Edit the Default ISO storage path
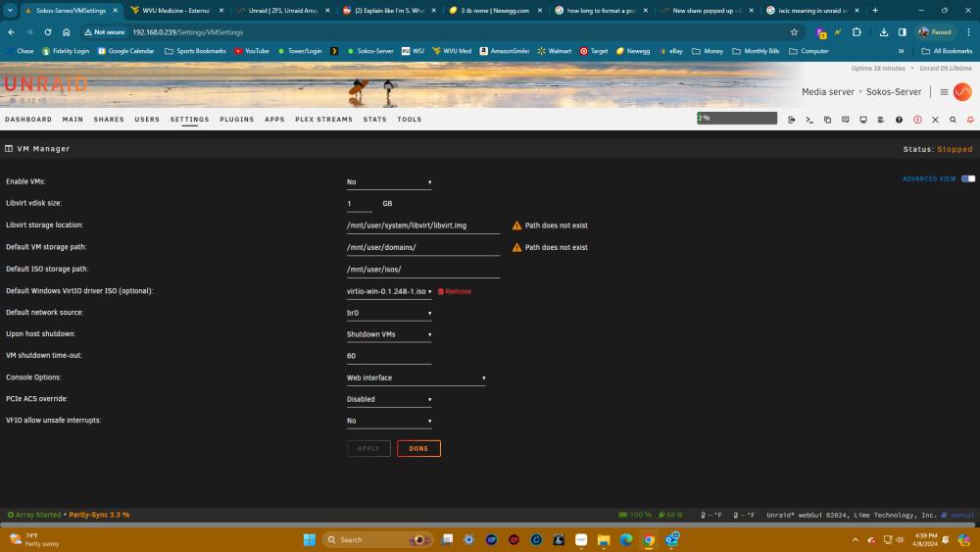Screen dimensions: 980x552 pyautogui.click(x=423, y=270)
